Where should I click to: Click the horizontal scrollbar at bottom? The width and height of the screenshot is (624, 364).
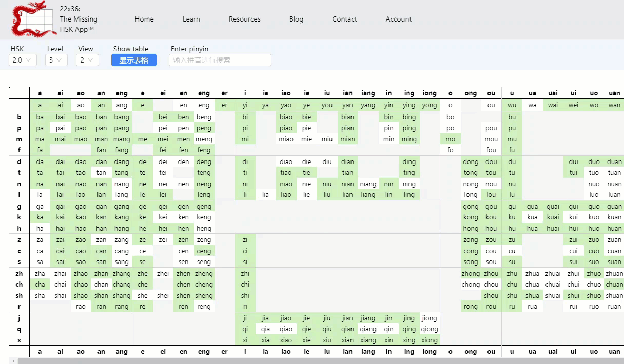[x=308, y=361]
